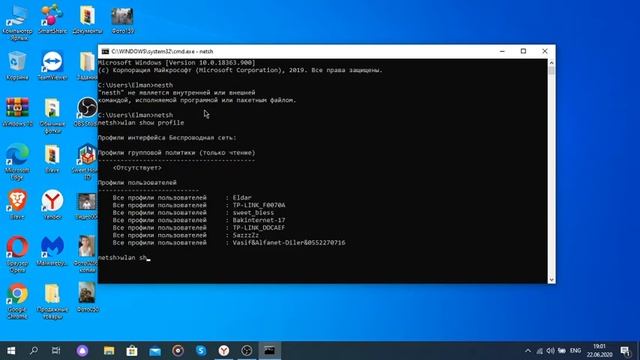Screen dimensions: 640x360
Task: Open File Explorer from the taskbar
Action: coord(109,351)
